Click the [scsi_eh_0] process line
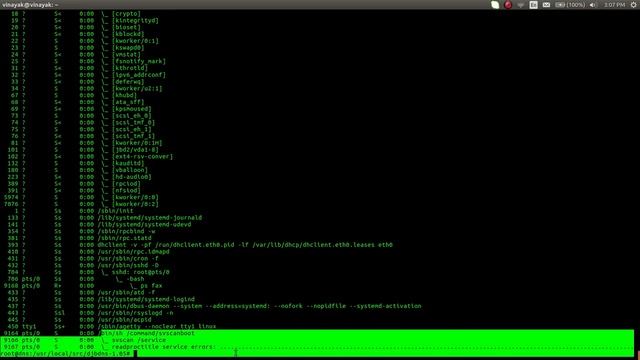 coord(81,116)
